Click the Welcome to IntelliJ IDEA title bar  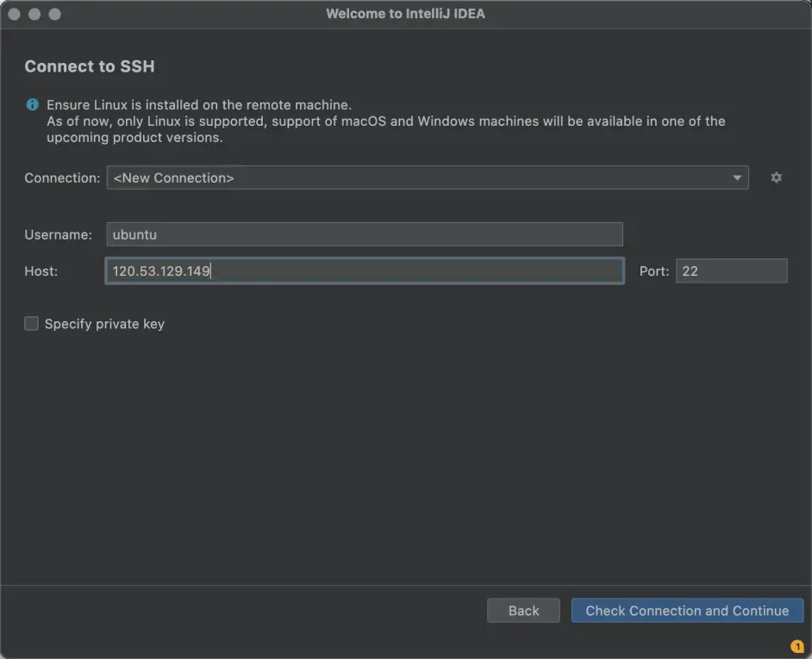click(x=405, y=14)
